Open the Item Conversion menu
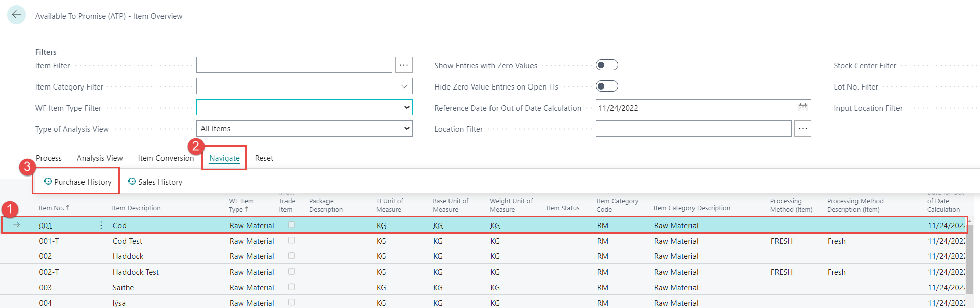980x308 pixels. (x=166, y=158)
